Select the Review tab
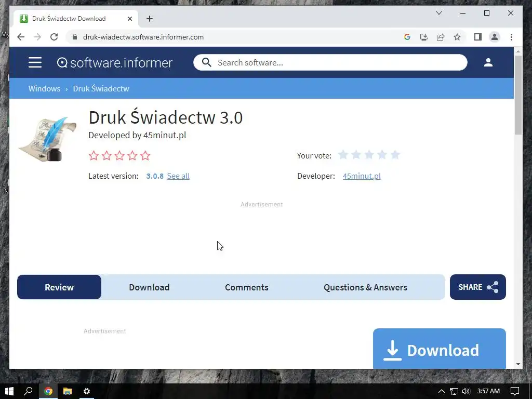532x399 pixels. click(x=59, y=287)
